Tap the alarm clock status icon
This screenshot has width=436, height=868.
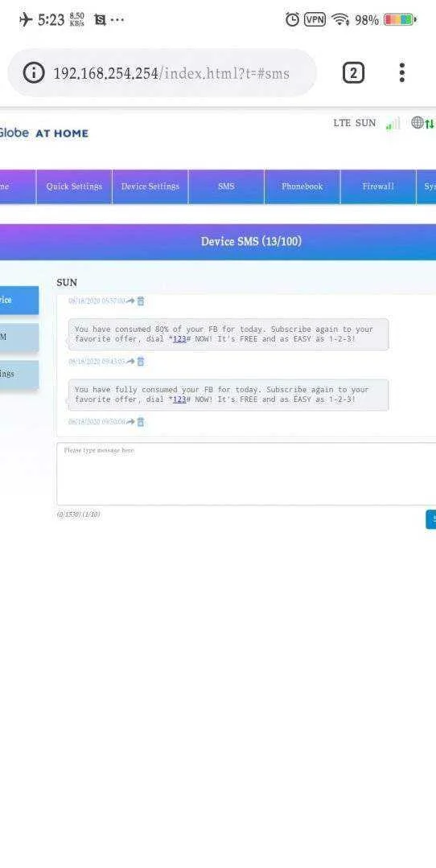point(293,20)
